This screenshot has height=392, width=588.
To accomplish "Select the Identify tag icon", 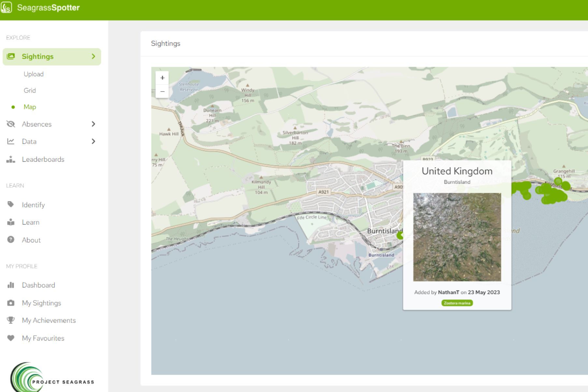I will click(x=11, y=205).
